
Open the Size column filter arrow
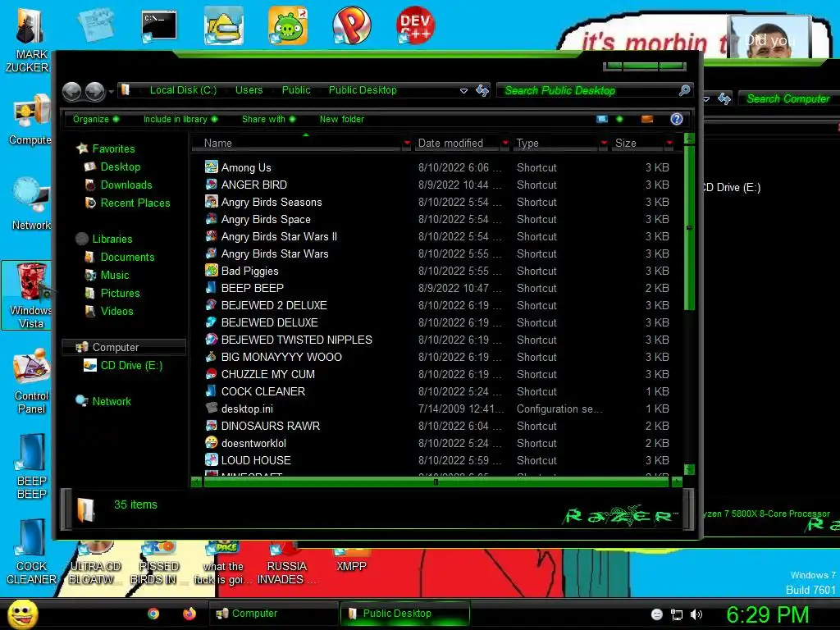(x=669, y=143)
